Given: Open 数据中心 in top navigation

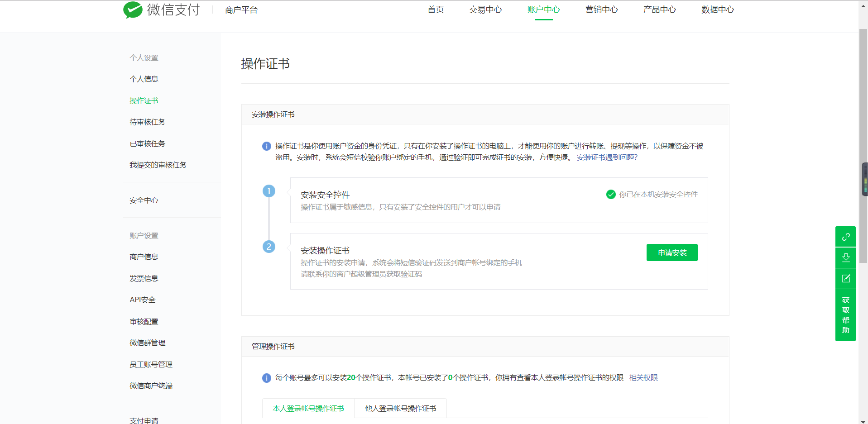Looking at the screenshot, I should 718,10.
